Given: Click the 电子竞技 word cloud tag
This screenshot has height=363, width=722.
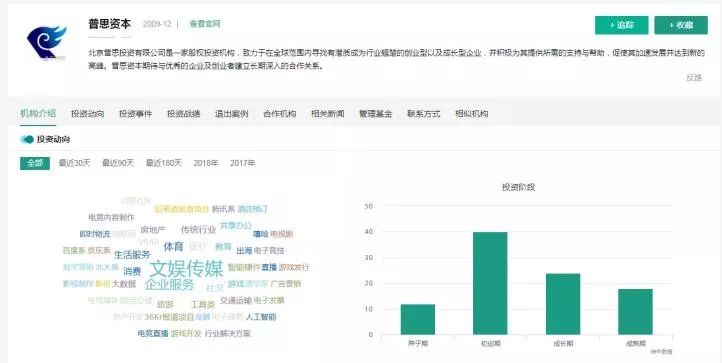Looking at the screenshot, I should point(269,251).
